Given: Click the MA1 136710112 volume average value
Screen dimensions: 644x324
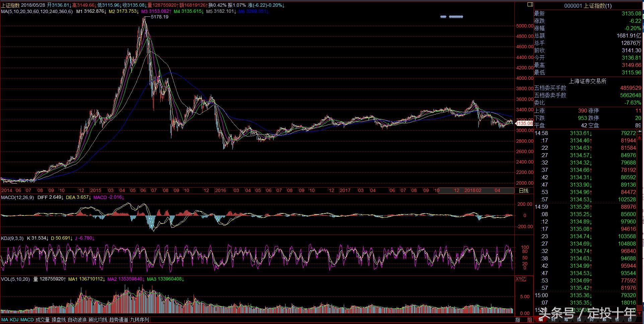Looking at the screenshot, I should (87, 279).
